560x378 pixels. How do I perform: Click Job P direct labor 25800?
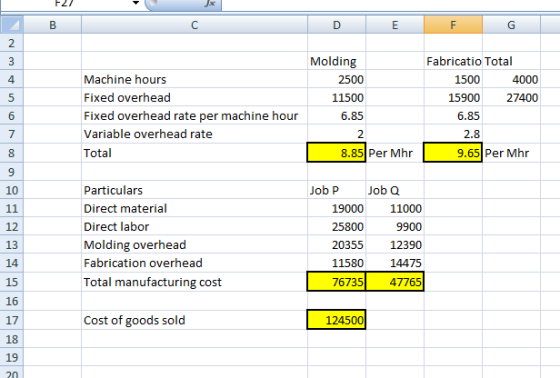click(x=336, y=227)
